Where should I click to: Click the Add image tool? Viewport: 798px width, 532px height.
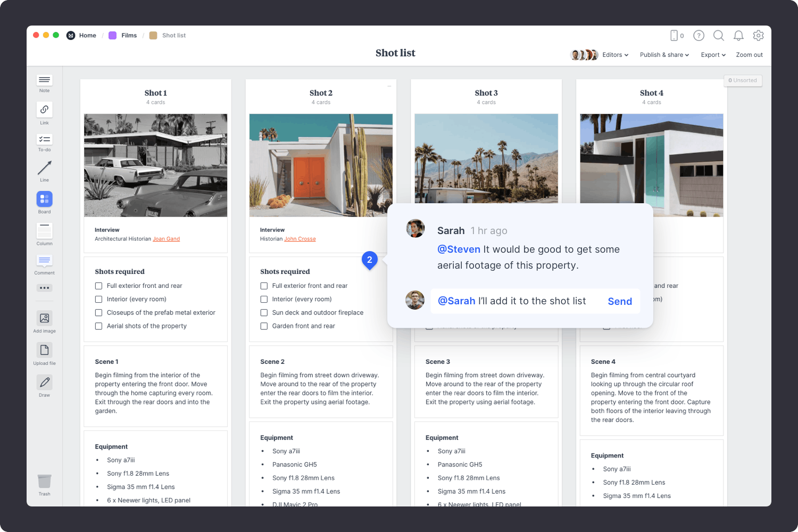pyautogui.click(x=44, y=318)
